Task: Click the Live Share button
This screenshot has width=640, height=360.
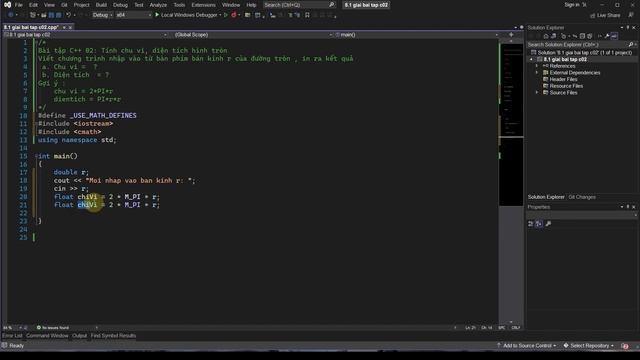Action: click(x=605, y=15)
